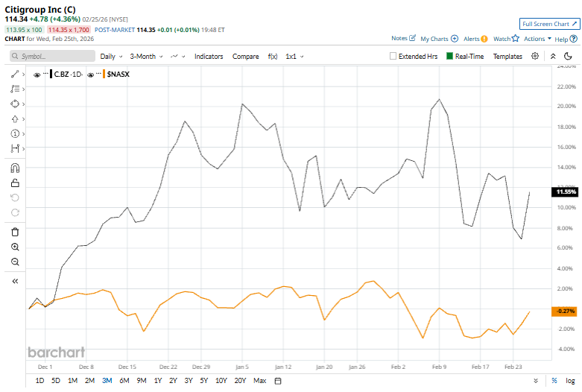The width and height of the screenshot is (582, 392).
Task: Toggle the Real-Time checkbox
Action: click(x=450, y=56)
